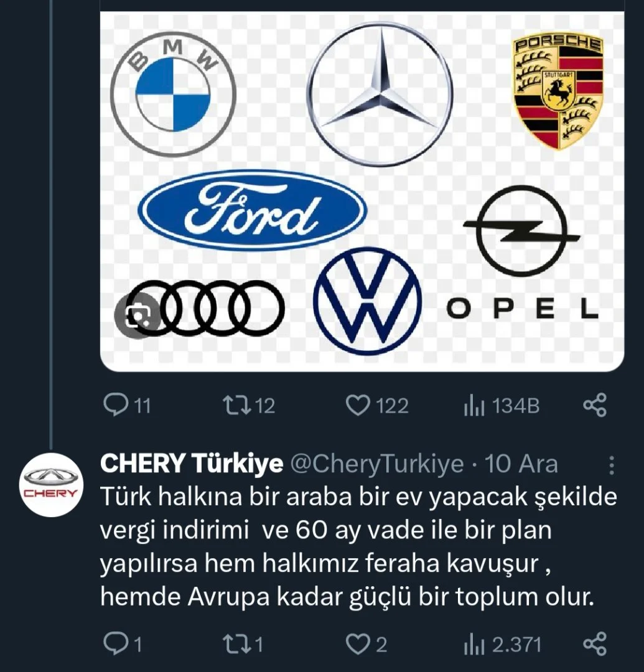Reply to the CHERY Türkiye tweet

point(123,644)
